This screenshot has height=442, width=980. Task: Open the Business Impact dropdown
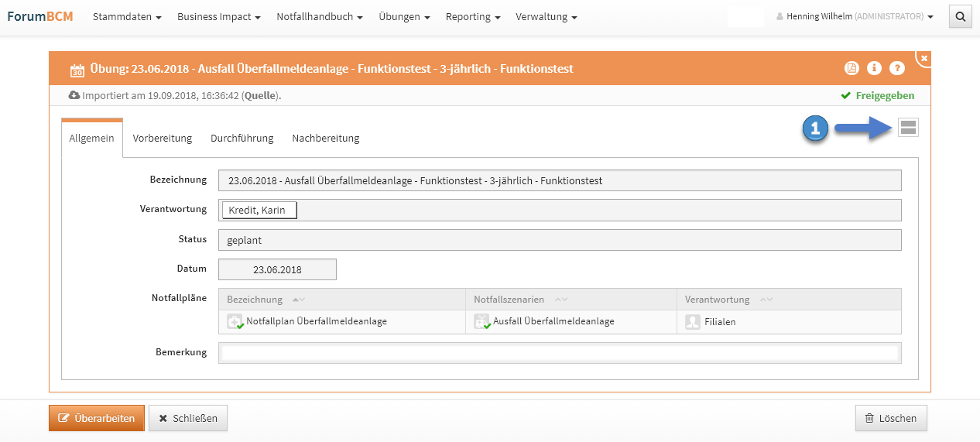click(218, 17)
